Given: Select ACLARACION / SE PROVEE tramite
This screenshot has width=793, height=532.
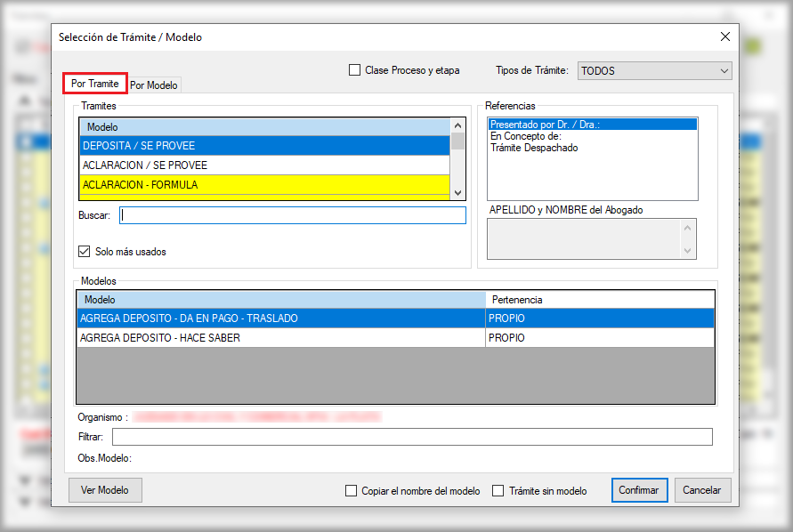Looking at the screenshot, I should 264,165.
